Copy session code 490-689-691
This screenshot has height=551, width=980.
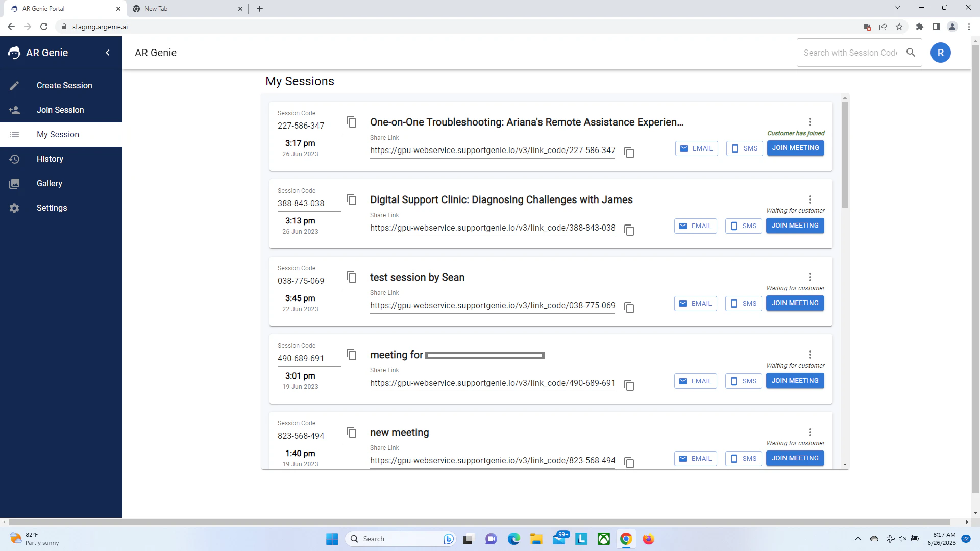pyautogui.click(x=351, y=355)
